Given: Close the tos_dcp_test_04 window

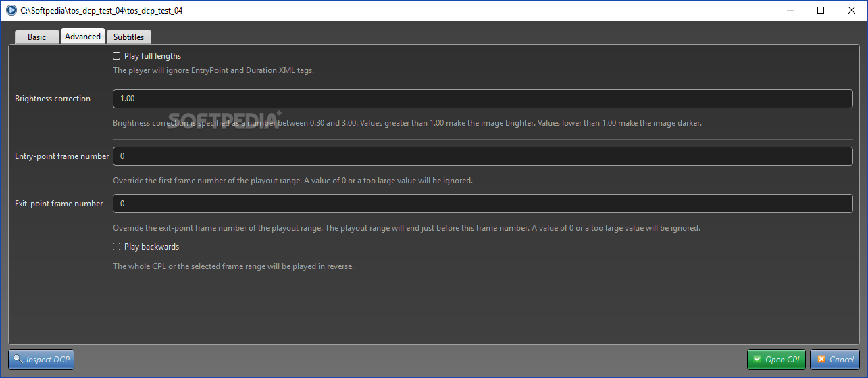Looking at the screenshot, I should point(852,10).
